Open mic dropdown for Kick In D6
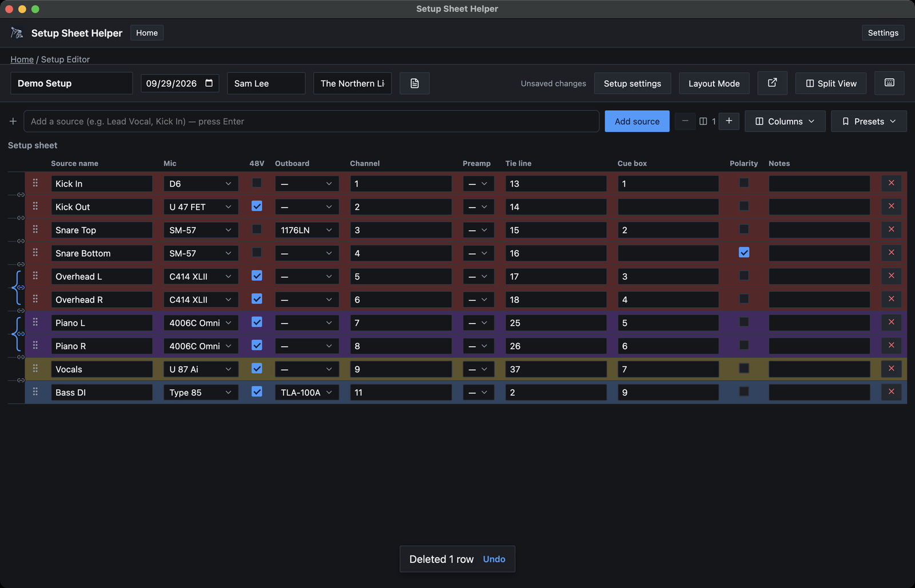Screen dimensions: 915x588 (201, 183)
